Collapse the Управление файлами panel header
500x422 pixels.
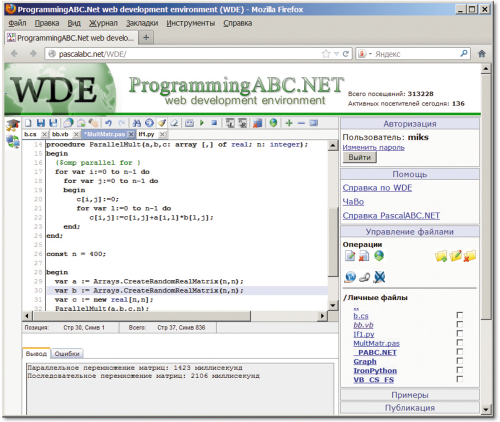(x=410, y=232)
